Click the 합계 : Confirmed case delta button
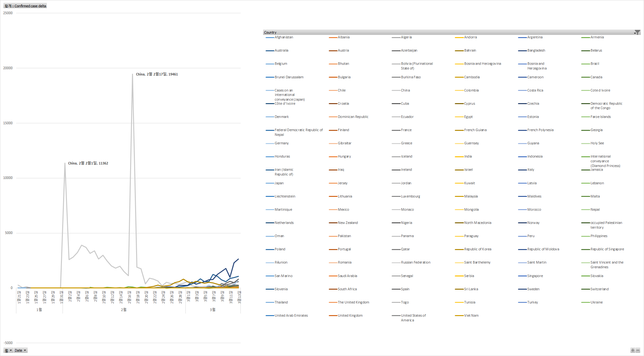This screenshot has width=644, height=356. coord(25,6)
